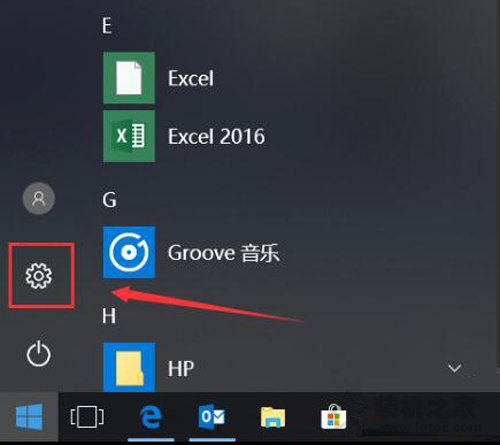Click the Windows Start button

coord(29,417)
